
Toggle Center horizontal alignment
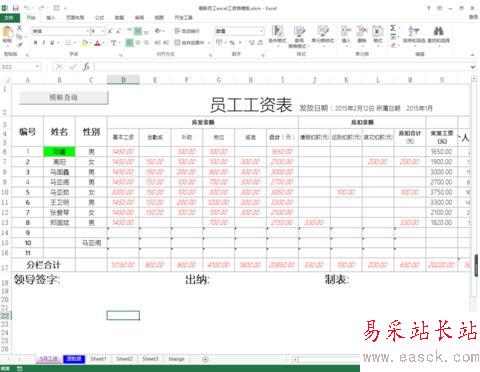click(138, 42)
